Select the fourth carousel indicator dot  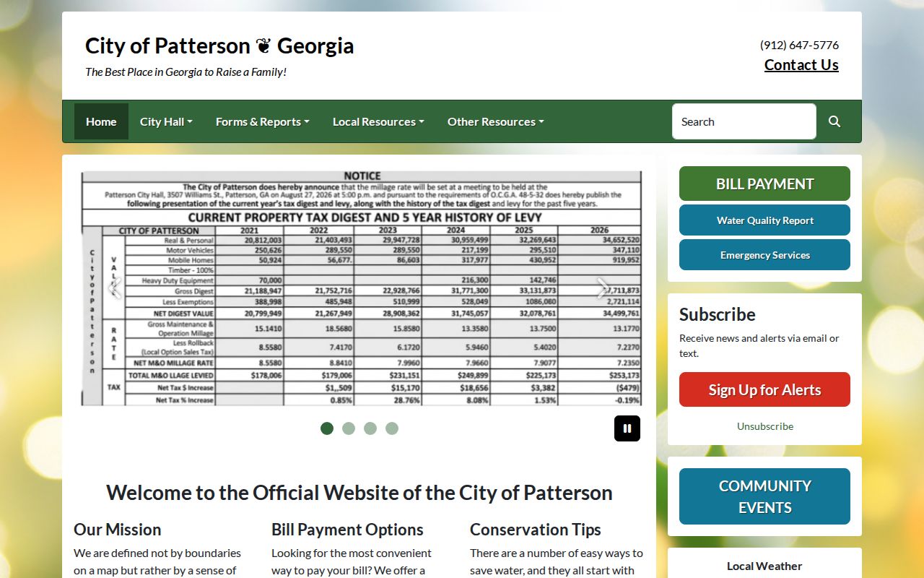point(392,428)
